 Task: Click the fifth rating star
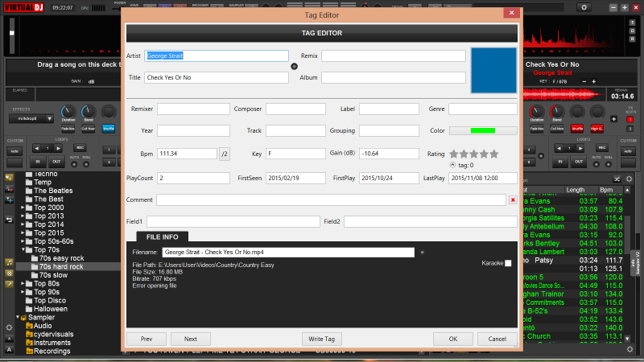click(x=494, y=154)
